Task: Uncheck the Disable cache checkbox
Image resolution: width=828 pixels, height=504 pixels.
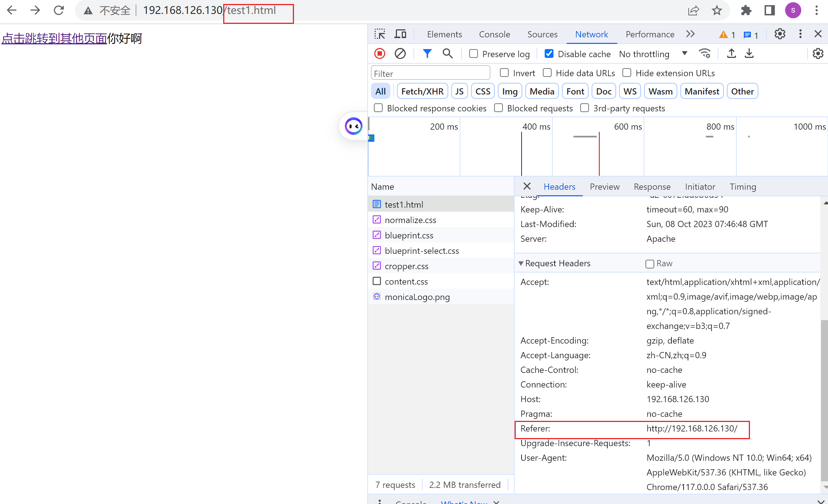Action: pos(549,54)
